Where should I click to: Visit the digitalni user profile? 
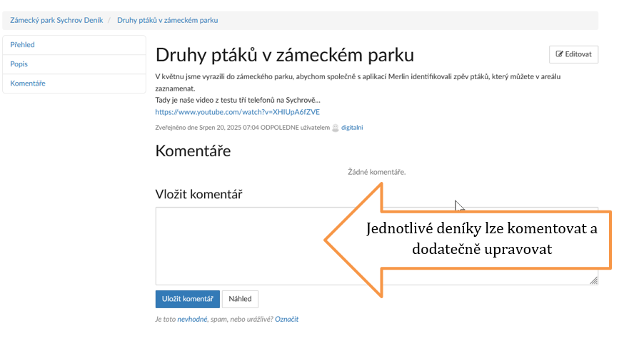coord(352,128)
